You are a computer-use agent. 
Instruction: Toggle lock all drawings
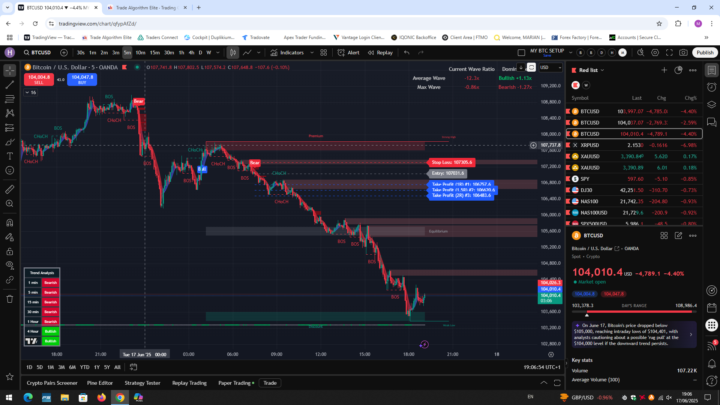click(x=10, y=252)
